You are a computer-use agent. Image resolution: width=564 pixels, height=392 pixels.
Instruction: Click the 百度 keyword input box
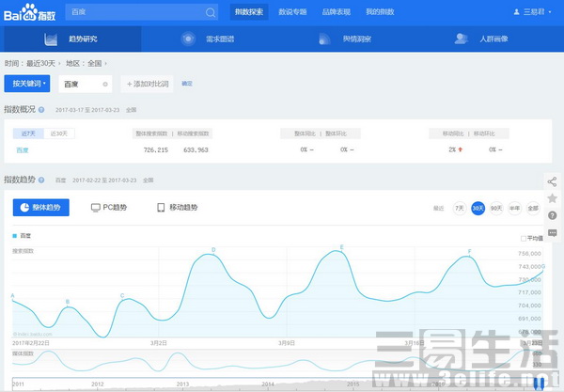pyautogui.click(x=86, y=85)
